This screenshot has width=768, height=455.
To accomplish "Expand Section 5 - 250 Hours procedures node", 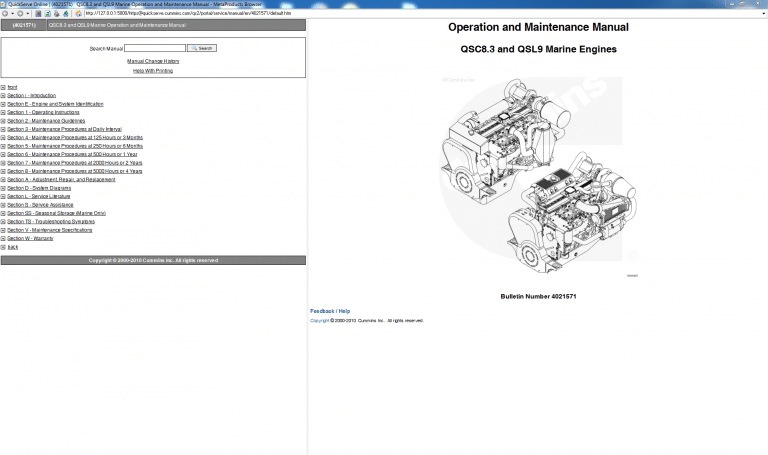I will click(3, 146).
